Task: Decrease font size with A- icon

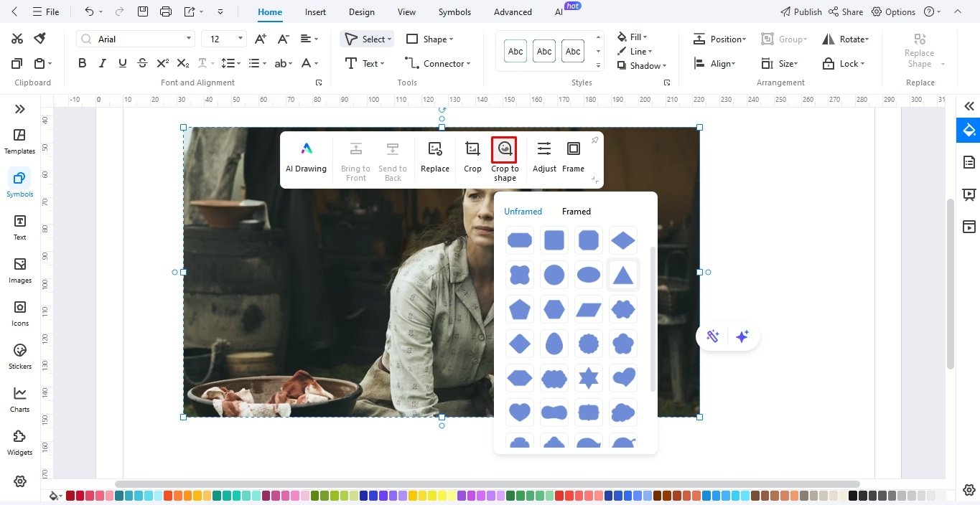Action: (284, 39)
